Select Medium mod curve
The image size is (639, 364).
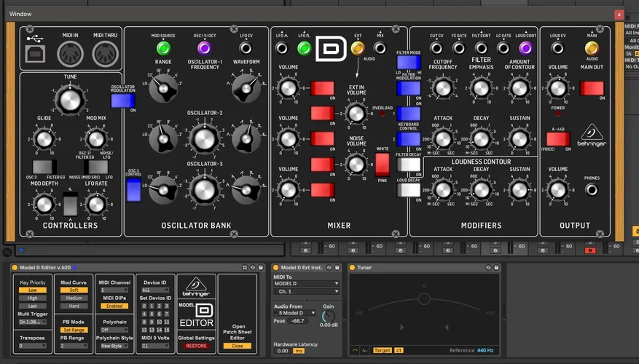(x=74, y=298)
